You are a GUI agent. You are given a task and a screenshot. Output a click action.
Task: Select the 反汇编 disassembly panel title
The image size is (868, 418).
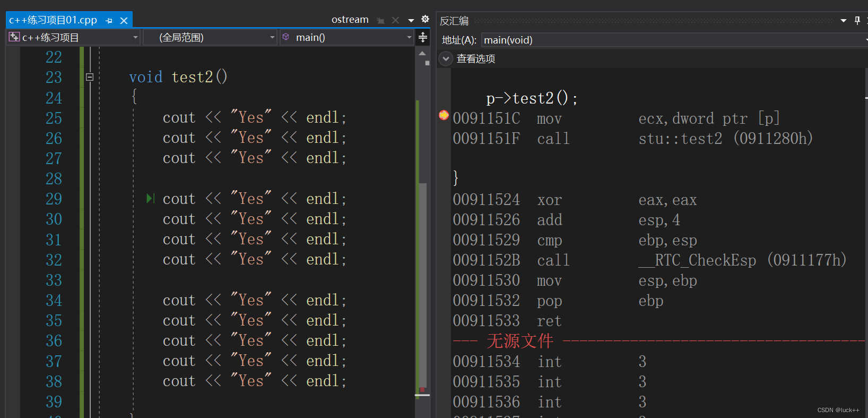tap(454, 21)
